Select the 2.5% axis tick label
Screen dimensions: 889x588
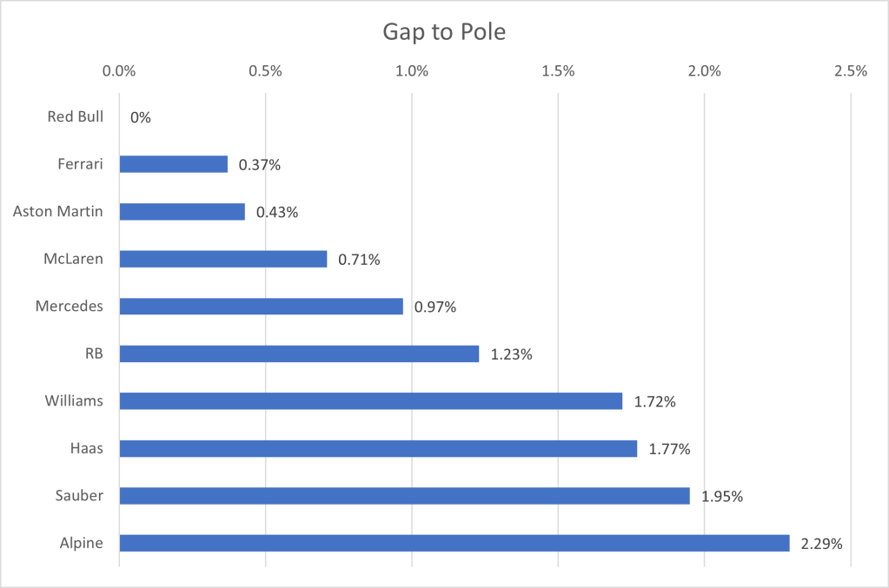point(850,71)
